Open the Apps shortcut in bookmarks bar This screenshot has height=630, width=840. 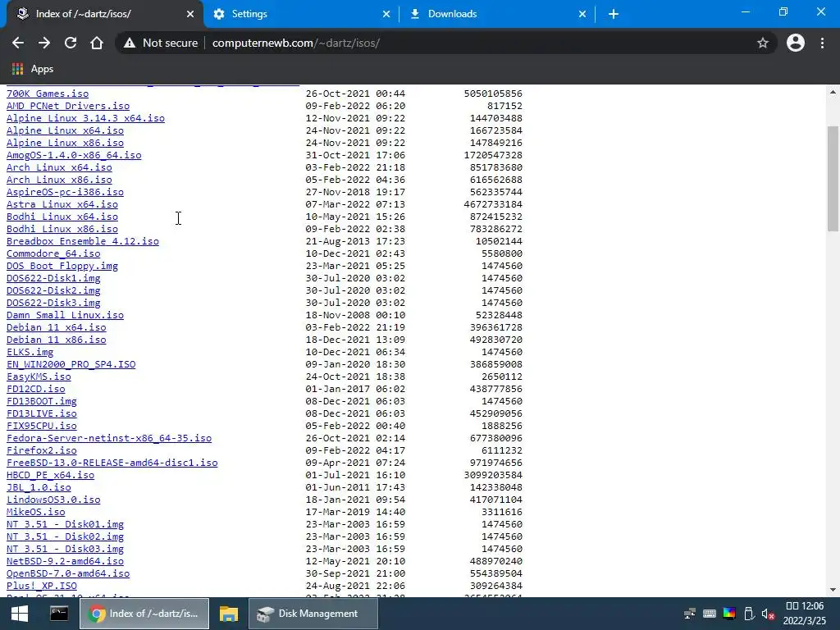33,69
